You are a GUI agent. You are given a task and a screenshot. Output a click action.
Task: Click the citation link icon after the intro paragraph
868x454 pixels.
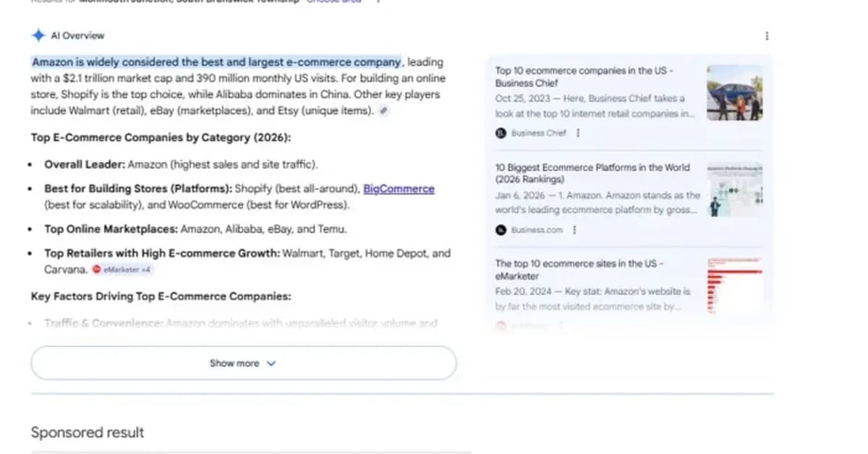click(x=384, y=111)
